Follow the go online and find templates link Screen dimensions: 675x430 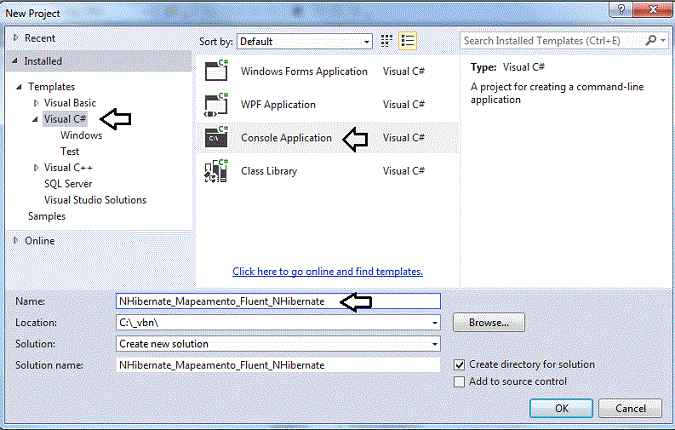327,271
